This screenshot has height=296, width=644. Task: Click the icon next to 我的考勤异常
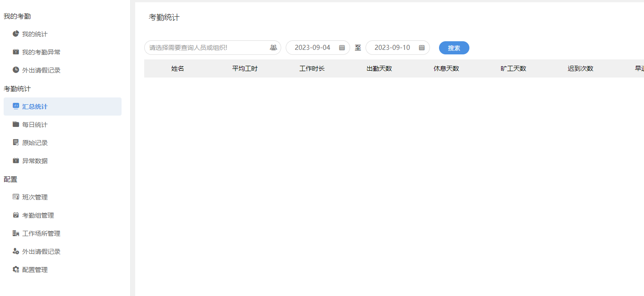coord(16,52)
